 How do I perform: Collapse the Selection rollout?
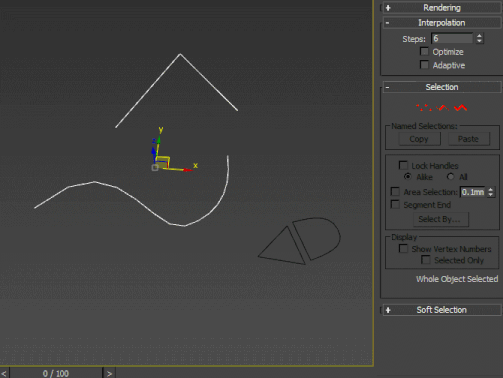[442, 87]
